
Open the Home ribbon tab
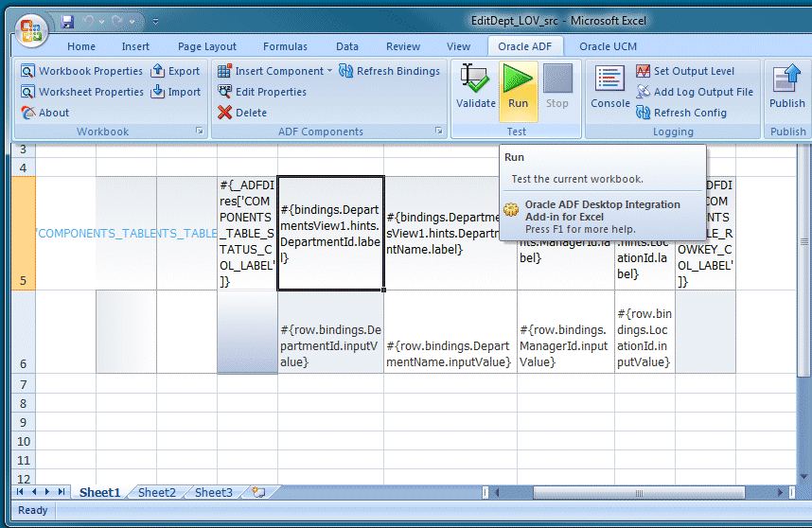(x=81, y=46)
